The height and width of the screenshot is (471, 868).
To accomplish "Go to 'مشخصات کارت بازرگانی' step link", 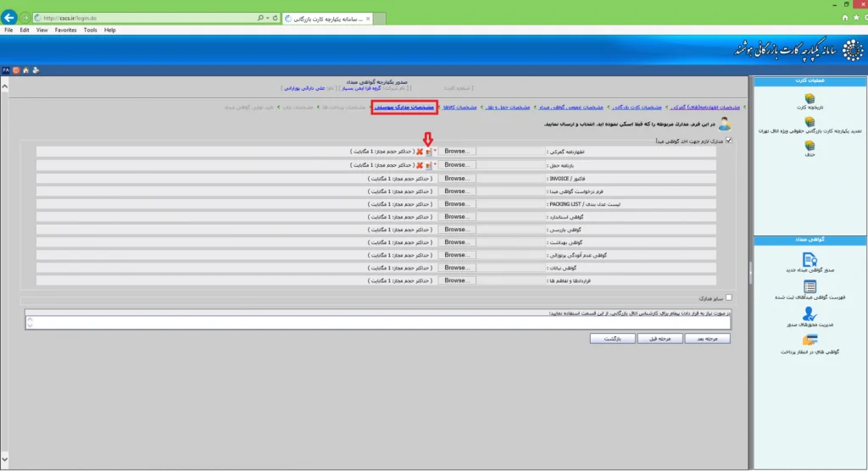I will point(637,107).
